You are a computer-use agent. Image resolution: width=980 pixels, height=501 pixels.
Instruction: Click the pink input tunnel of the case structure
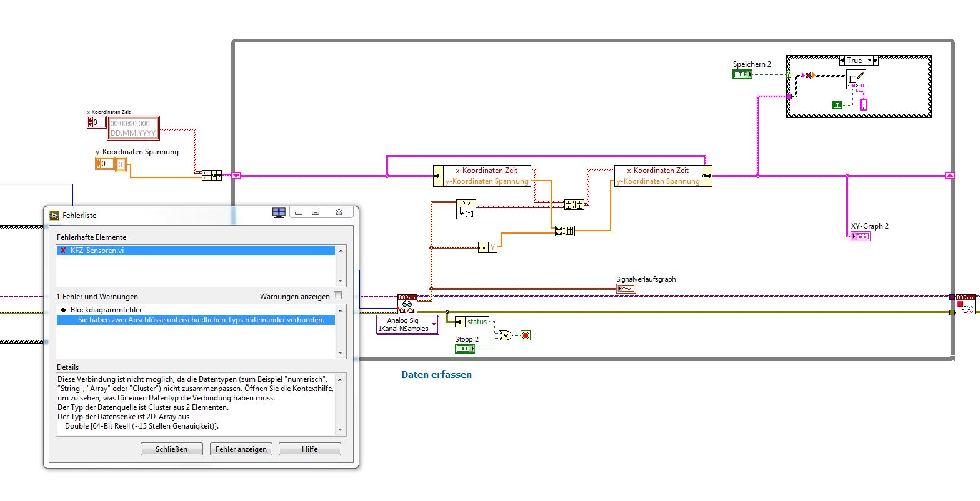[789, 96]
